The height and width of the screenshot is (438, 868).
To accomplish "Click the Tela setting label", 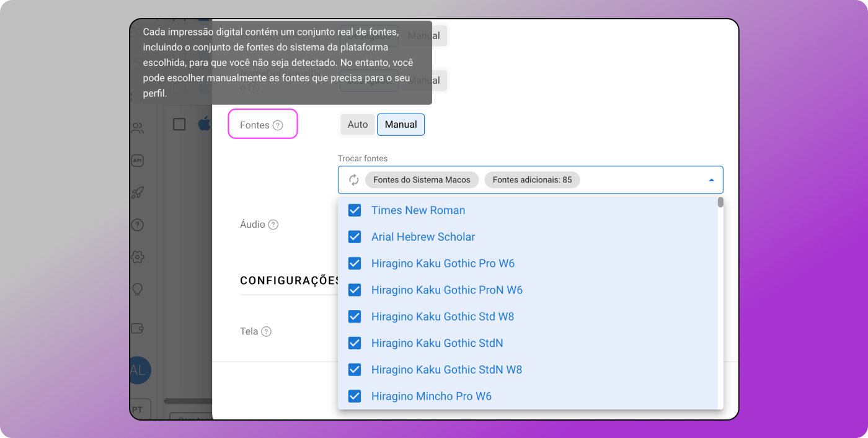I will pos(249,331).
